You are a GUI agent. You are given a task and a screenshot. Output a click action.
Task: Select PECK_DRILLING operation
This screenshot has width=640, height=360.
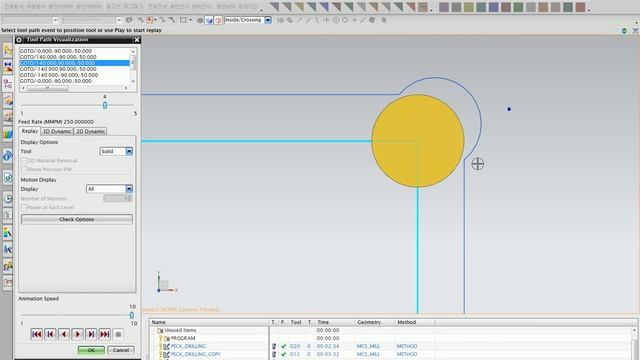[x=188, y=346]
